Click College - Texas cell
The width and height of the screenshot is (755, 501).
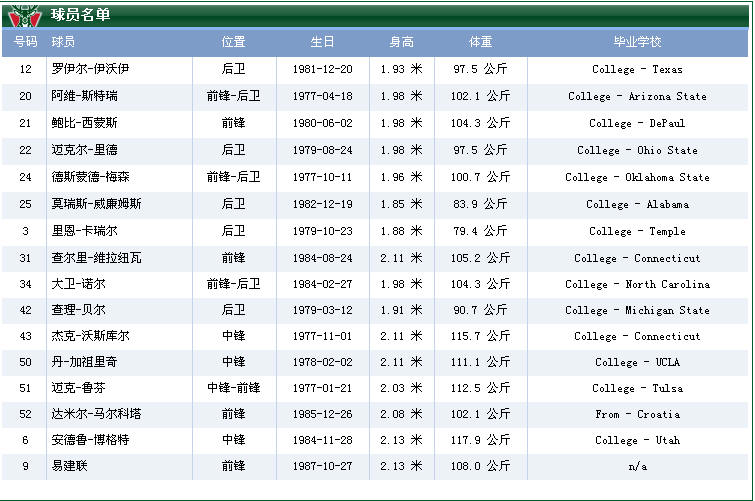point(638,69)
